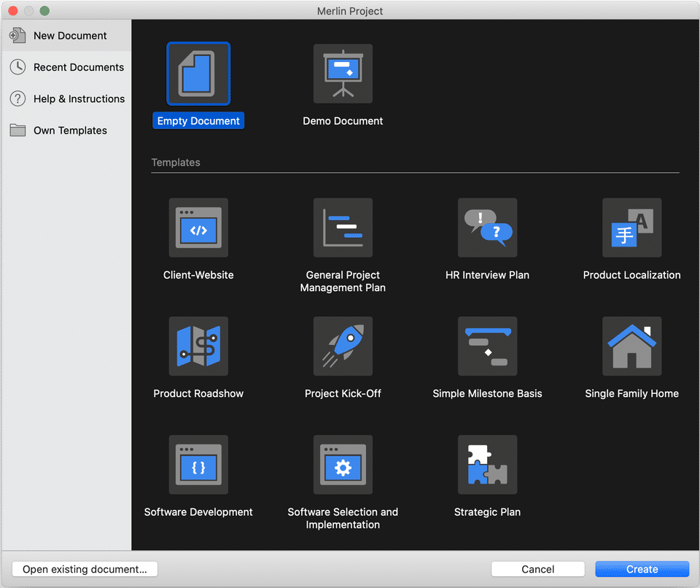Select the HR Interview Plan template icon
The height and width of the screenshot is (588, 700).
point(487,228)
